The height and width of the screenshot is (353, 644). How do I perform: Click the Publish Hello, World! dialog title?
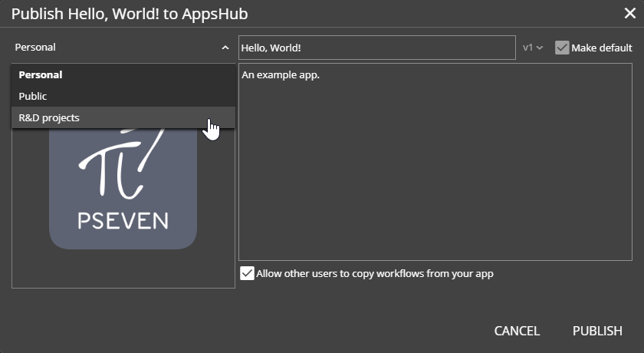pyautogui.click(x=130, y=13)
